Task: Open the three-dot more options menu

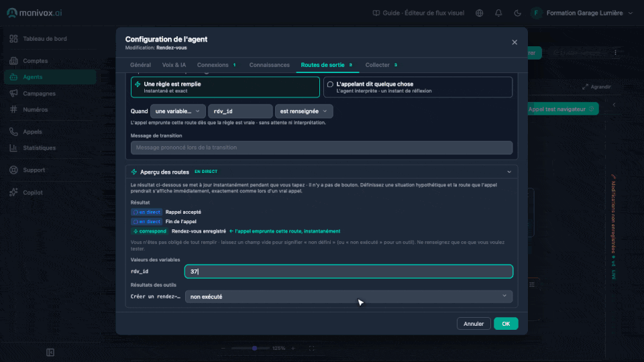Action: pos(615,52)
